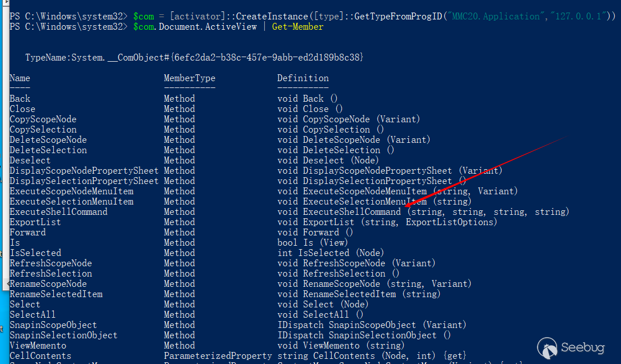Click the MemberType column header
The width and height of the screenshot is (621, 364).
[x=189, y=78]
